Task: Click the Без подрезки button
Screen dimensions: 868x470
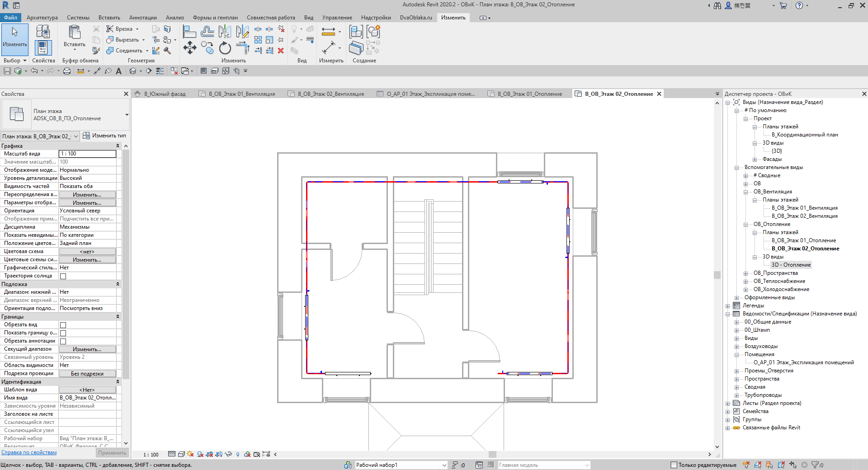Action: [87, 374]
